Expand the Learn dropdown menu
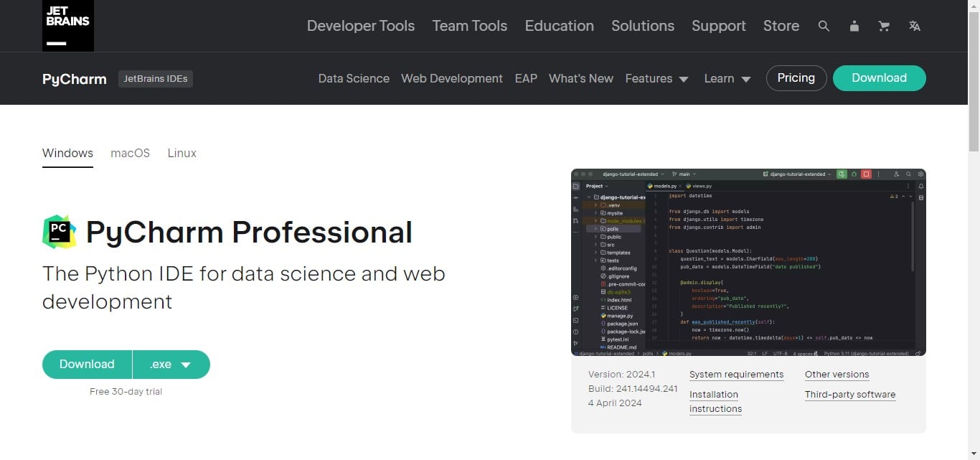The height and width of the screenshot is (460, 980). click(727, 78)
